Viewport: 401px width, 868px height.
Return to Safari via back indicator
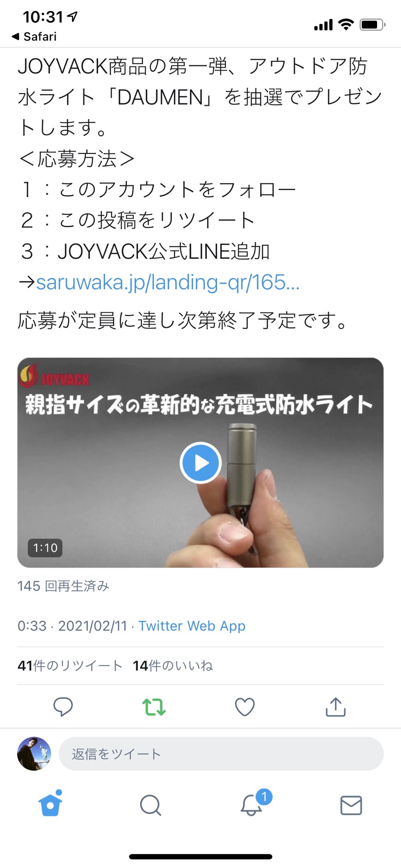coord(34,36)
